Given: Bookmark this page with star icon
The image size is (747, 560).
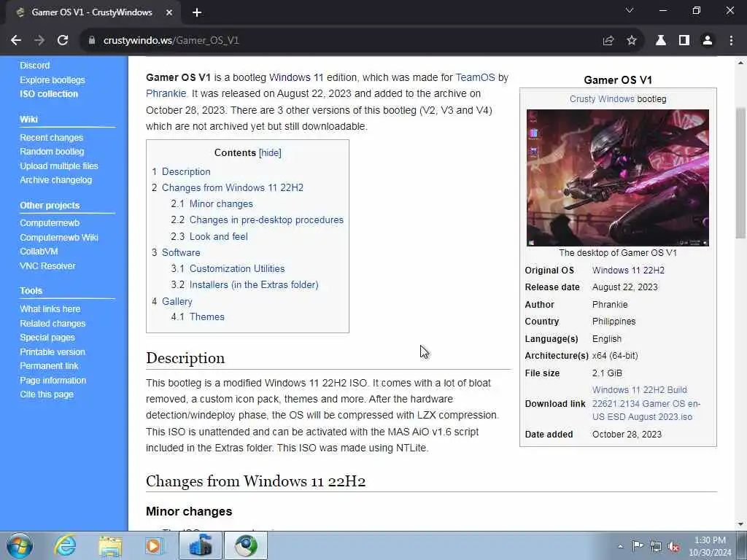Looking at the screenshot, I should (x=632, y=41).
